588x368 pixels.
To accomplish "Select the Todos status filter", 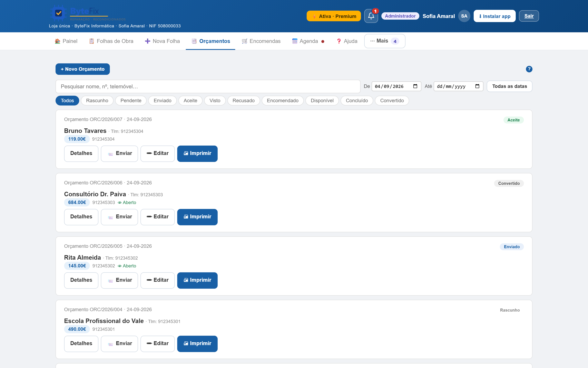I will pos(67,101).
